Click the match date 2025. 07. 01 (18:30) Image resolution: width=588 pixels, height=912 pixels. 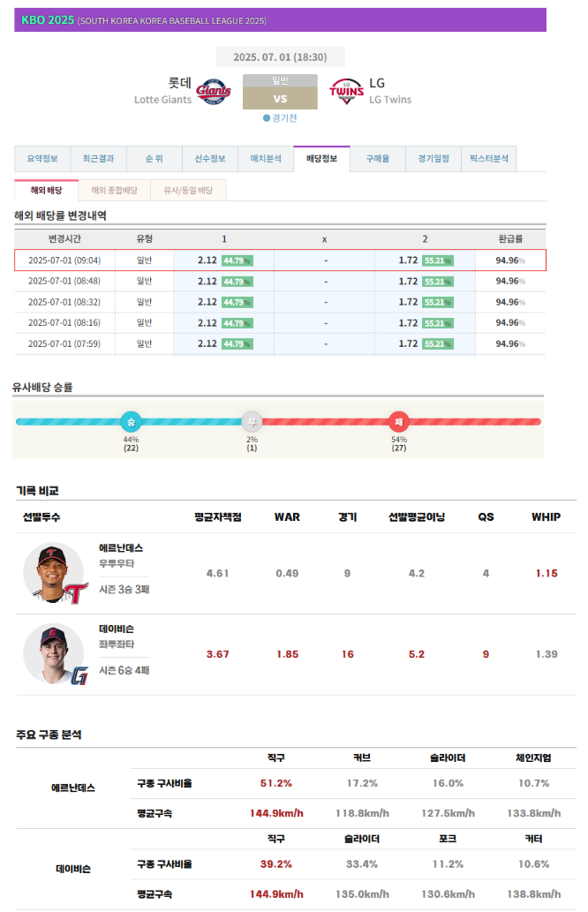(280, 57)
